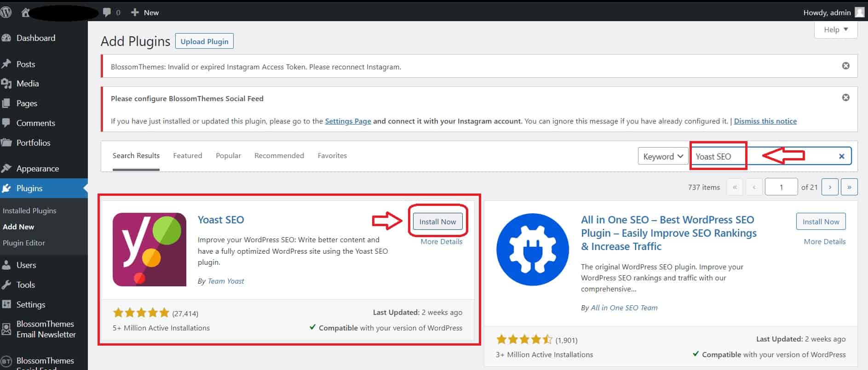Click the plugin search field
The height and width of the screenshot is (370, 868).
point(771,156)
